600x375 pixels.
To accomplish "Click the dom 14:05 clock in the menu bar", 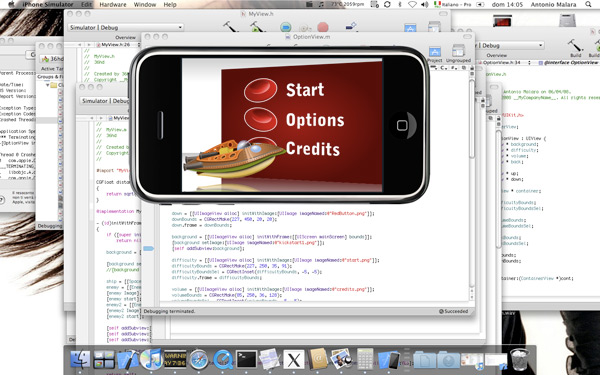I will coord(507,5).
